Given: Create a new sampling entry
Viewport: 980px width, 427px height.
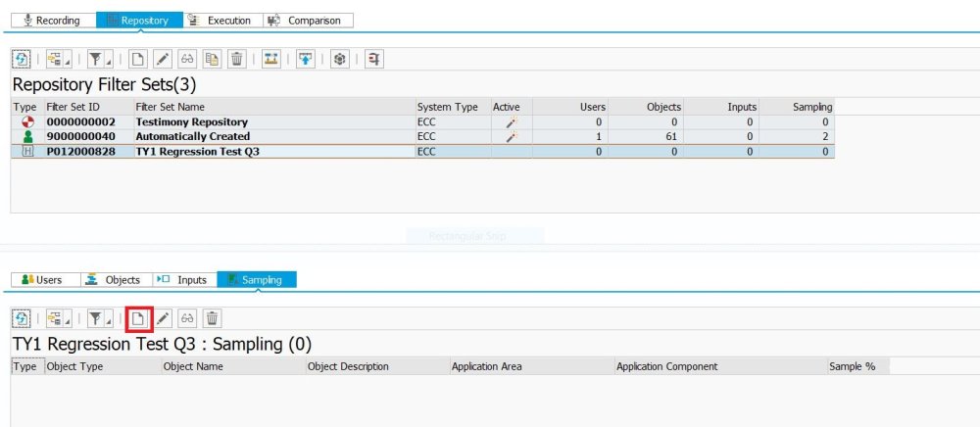Looking at the screenshot, I should point(137,319).
